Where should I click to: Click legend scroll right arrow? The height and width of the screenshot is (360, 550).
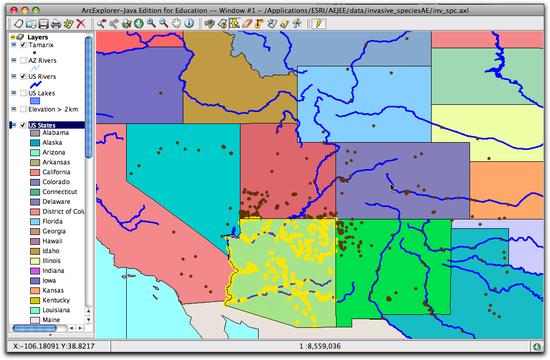click(x=80, y=328)
